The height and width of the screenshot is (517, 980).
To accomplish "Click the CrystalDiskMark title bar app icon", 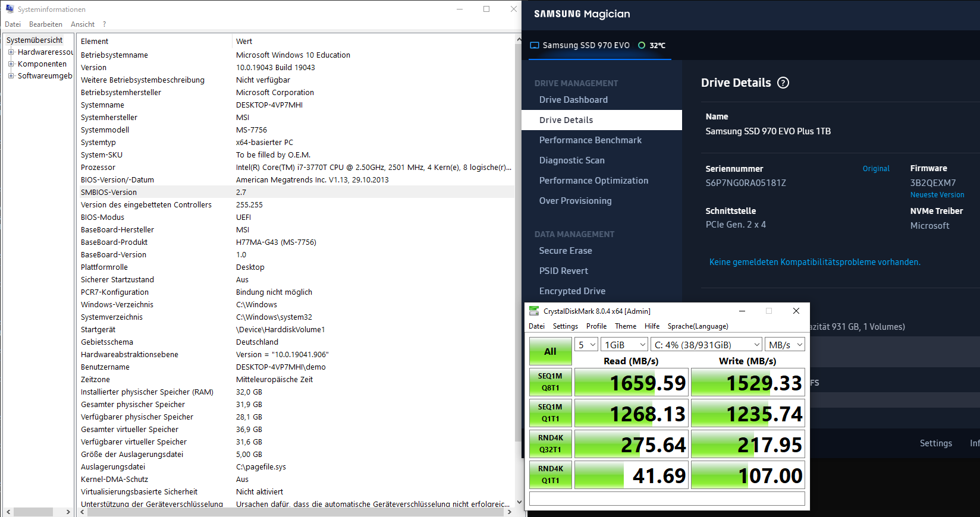I will (x=534, y=311).
